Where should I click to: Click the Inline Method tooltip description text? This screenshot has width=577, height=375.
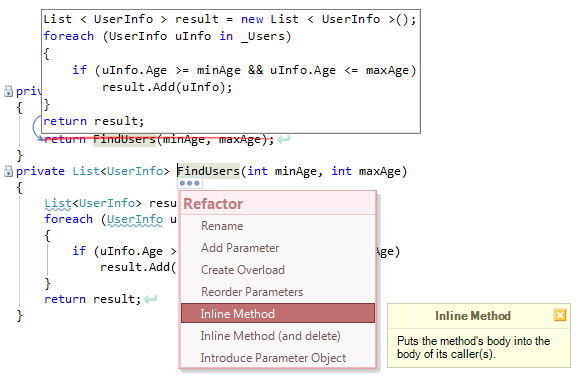click(x=473, y=347)
